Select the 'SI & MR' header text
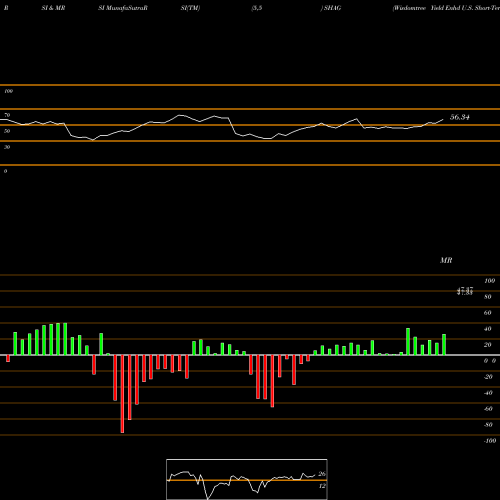Screen dimensions: 500x500 (53, 8)
